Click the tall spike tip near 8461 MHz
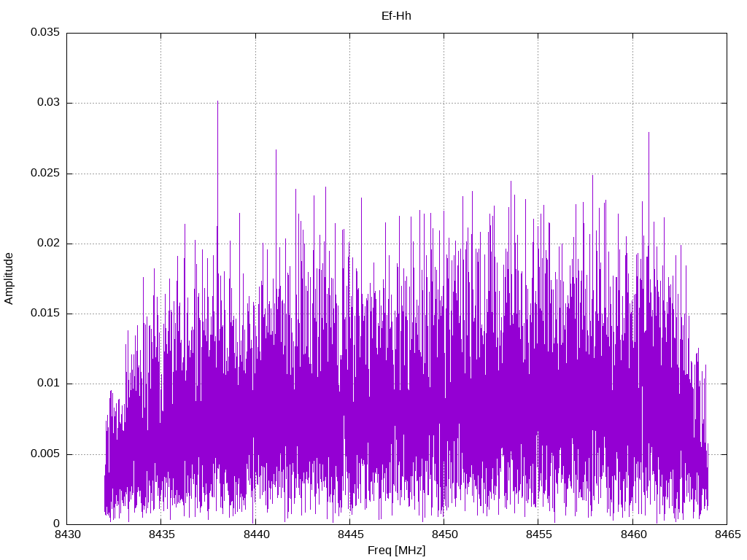747x560 pixels. coord(649,133)
